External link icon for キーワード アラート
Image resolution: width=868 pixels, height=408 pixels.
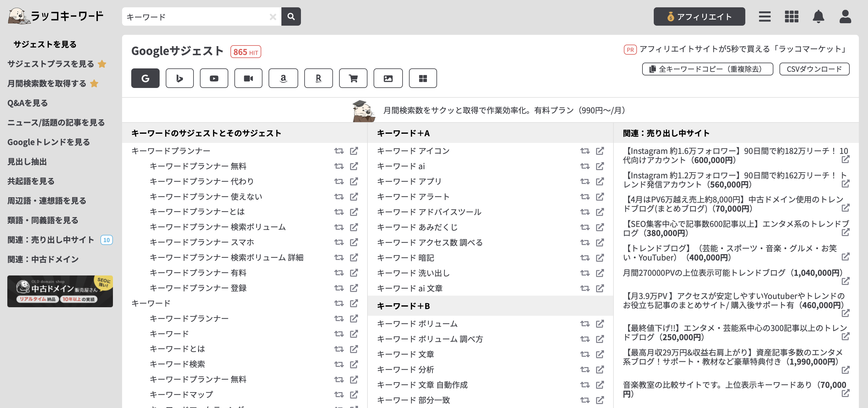(x=600, y=197)
